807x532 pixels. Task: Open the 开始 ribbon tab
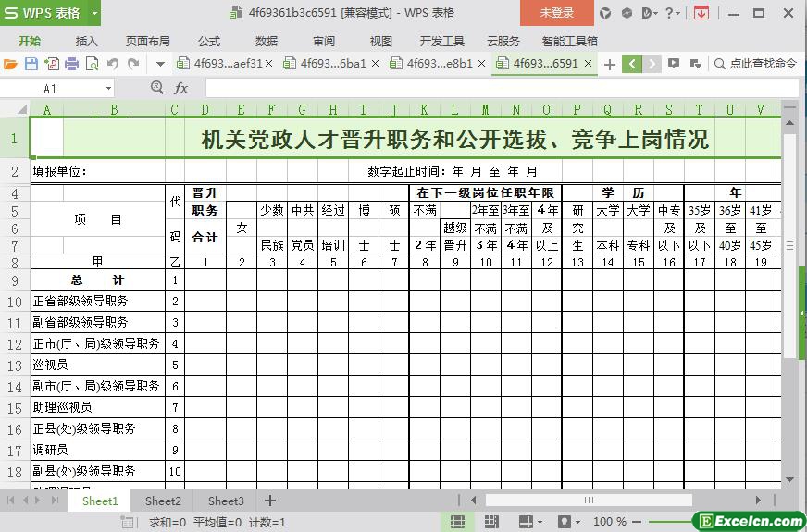[x=30, y=41]
